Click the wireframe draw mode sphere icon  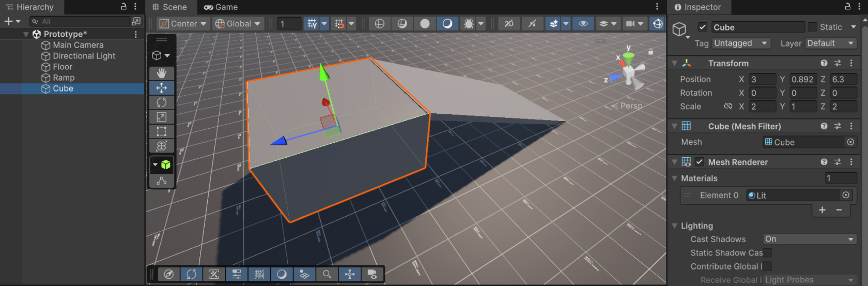(x=380, y=24)
